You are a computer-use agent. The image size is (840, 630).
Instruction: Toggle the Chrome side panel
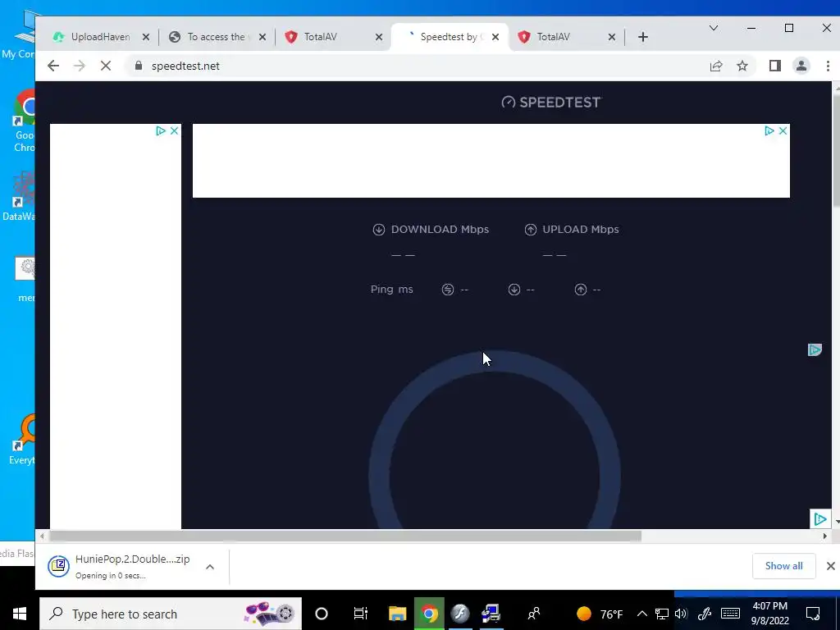tap(774, 66)
